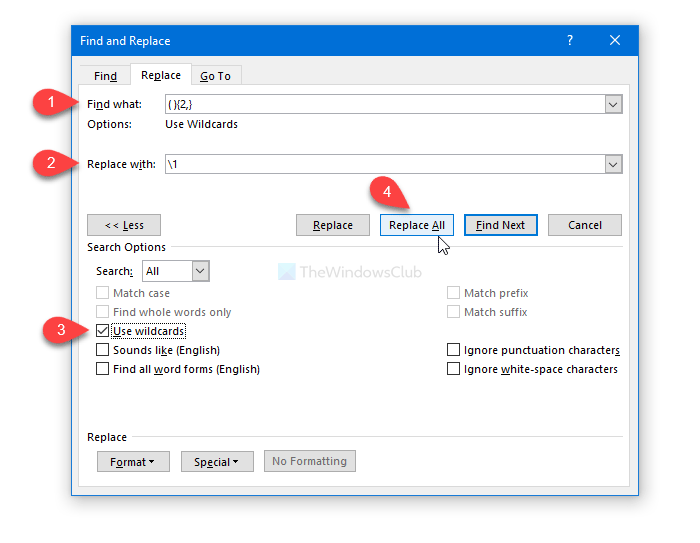Click the Replace All button
This screenshot has width=700, height=543.
click(417, 225)
